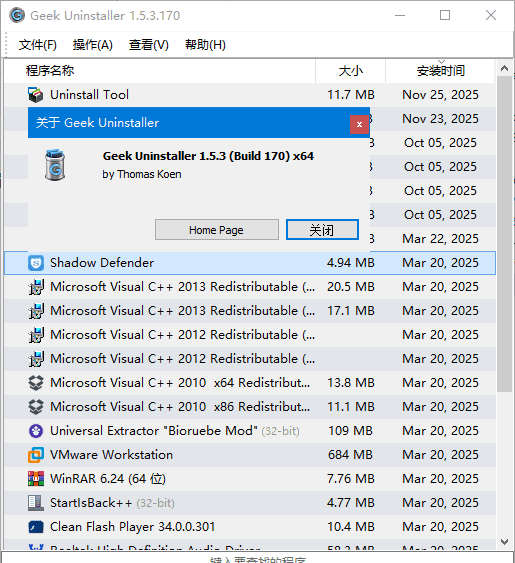Click the 11.7 MB size value

point(351,95)
